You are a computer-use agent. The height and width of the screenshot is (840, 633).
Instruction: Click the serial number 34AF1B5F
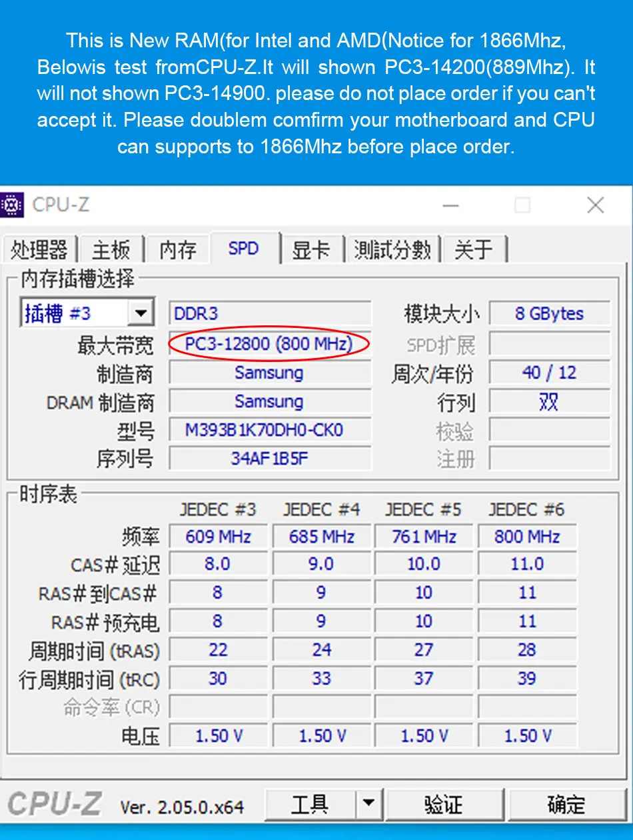click(x=270, y=459)
